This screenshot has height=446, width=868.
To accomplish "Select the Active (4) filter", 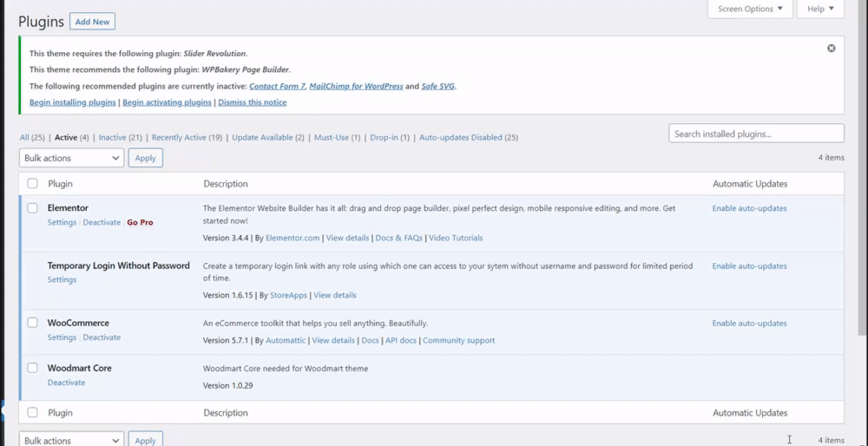I will [x=71, y=137].
